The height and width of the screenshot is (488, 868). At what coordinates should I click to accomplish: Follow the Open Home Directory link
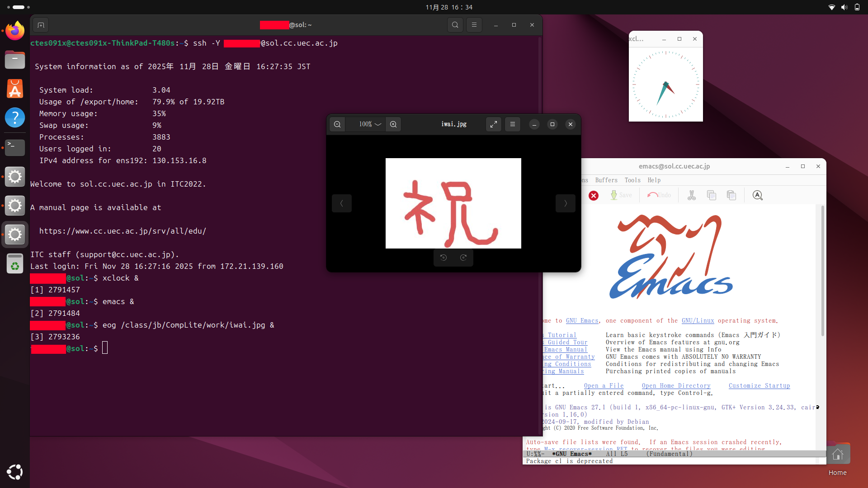coord(676,385)
